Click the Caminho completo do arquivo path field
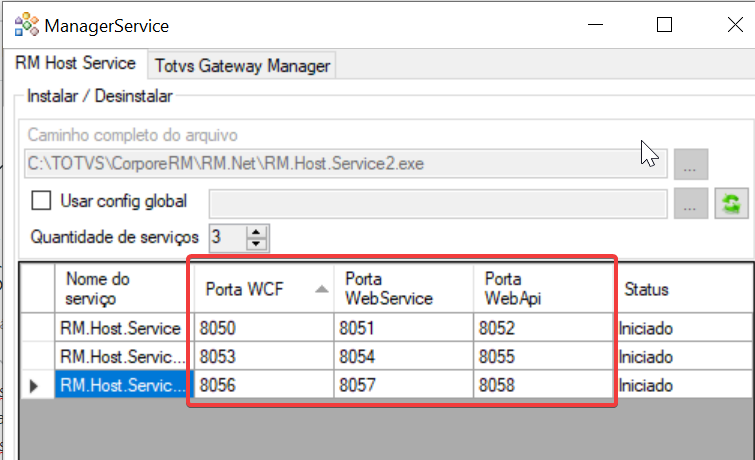The image size is (755, 460). point(346,164)
